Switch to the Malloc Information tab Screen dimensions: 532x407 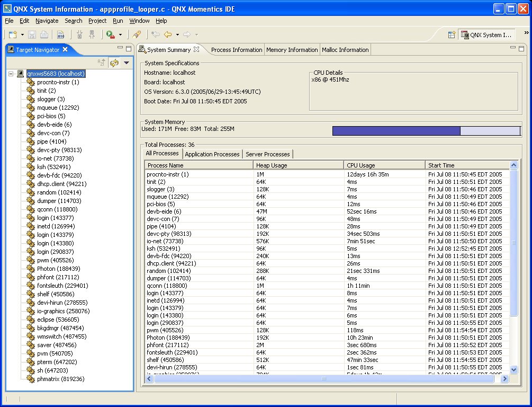pos(345,50)
